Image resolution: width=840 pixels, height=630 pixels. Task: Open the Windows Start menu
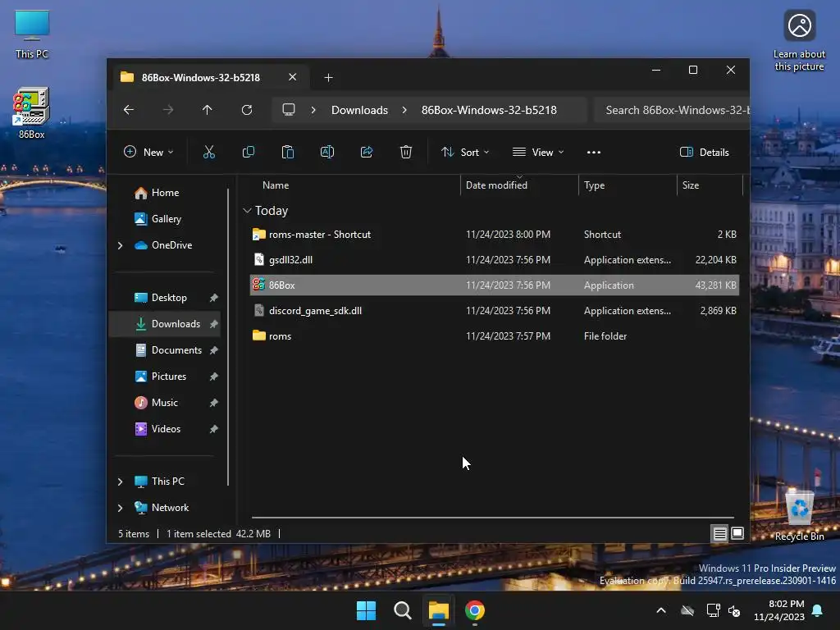pos(367,610)
